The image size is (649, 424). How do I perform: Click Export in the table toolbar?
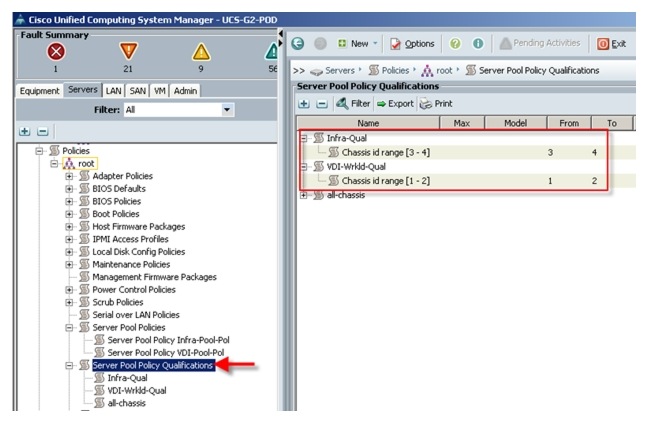pyautogui.click(x=395, y=104)
